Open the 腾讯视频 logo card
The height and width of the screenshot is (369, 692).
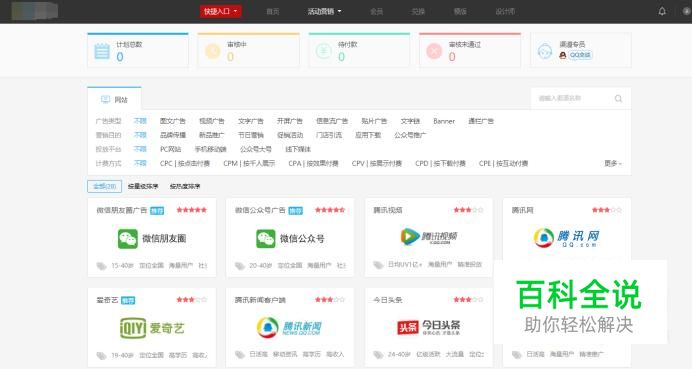coord(429,237)
